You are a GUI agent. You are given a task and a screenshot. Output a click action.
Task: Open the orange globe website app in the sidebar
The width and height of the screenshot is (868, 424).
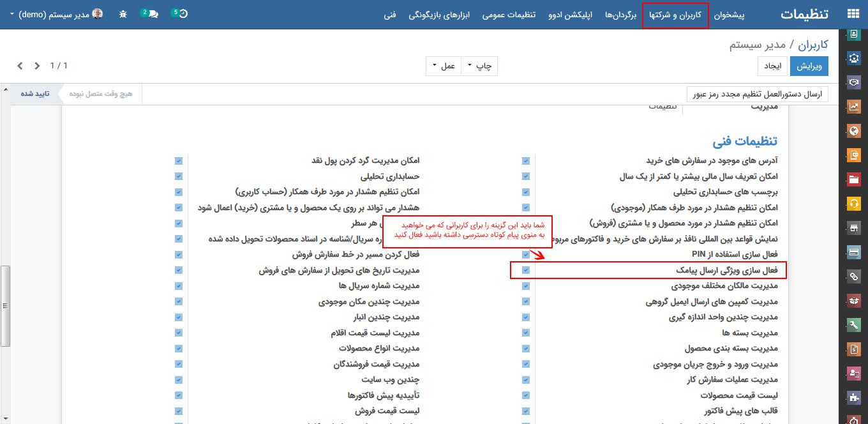click(854, 131)
